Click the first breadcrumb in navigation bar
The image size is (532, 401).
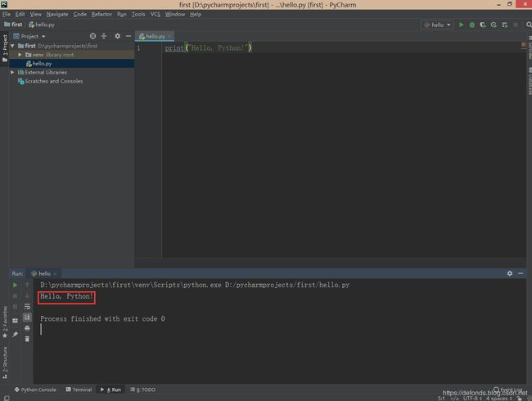pyautogui.click(x=13, y=25)
